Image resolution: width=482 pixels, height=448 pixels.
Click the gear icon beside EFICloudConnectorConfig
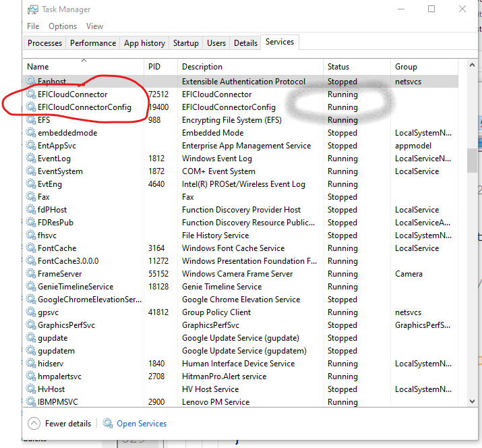[31, 107]
